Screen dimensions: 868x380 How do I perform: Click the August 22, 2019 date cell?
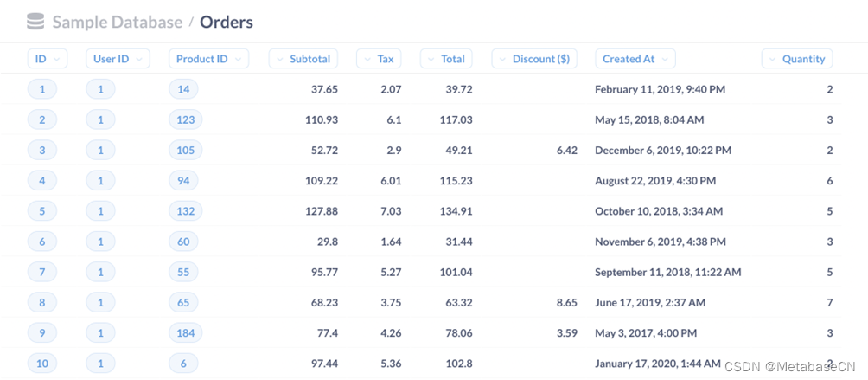click(x=655, y=181)
